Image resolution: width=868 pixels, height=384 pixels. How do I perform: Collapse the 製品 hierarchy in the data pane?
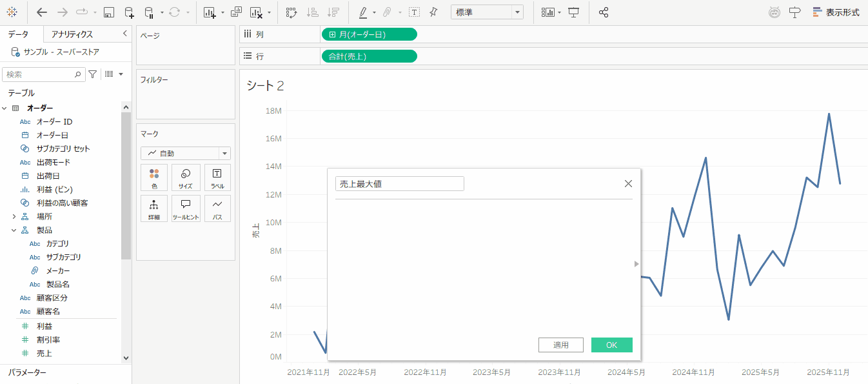click(x=14, y=230)
